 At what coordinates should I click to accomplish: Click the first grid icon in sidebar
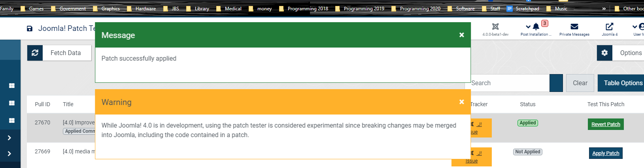pos(11,86)
